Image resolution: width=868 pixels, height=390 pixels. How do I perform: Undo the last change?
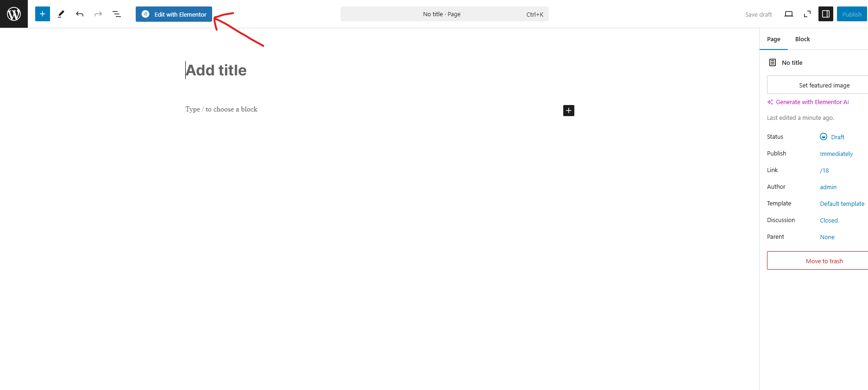click(x=80, y=14)
